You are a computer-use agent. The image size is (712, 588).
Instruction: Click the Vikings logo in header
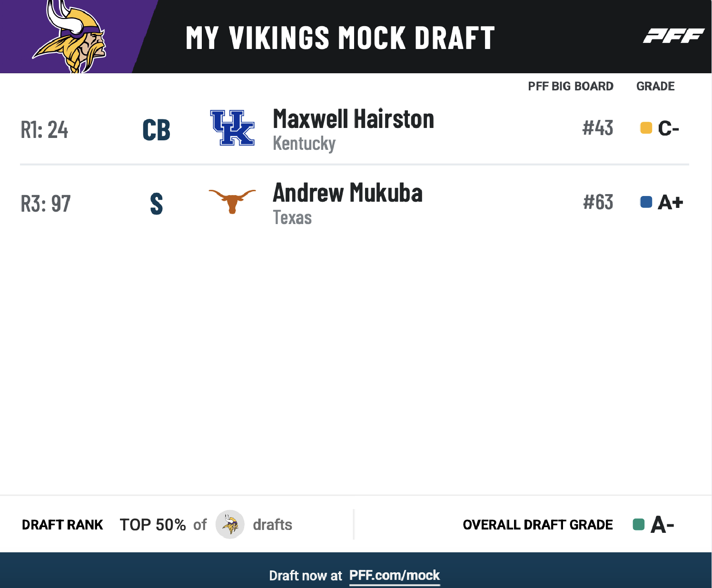click(69, 36)
